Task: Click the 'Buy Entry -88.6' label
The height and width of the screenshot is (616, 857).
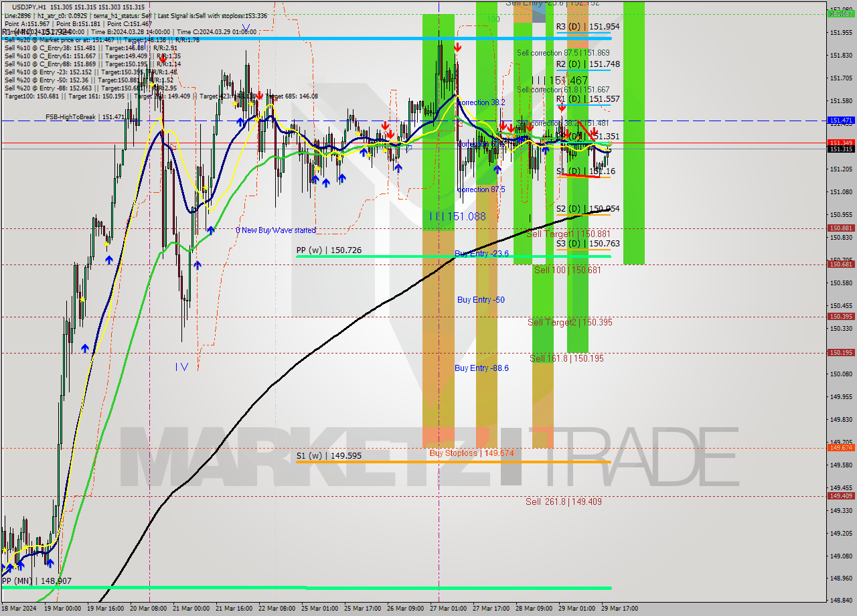Action: [x=481, y=368]
